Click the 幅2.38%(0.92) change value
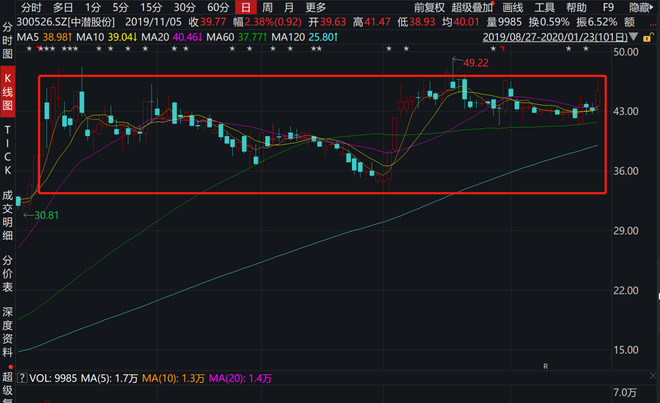Screen dimensions: 660x403 click(x=267, y=22)
